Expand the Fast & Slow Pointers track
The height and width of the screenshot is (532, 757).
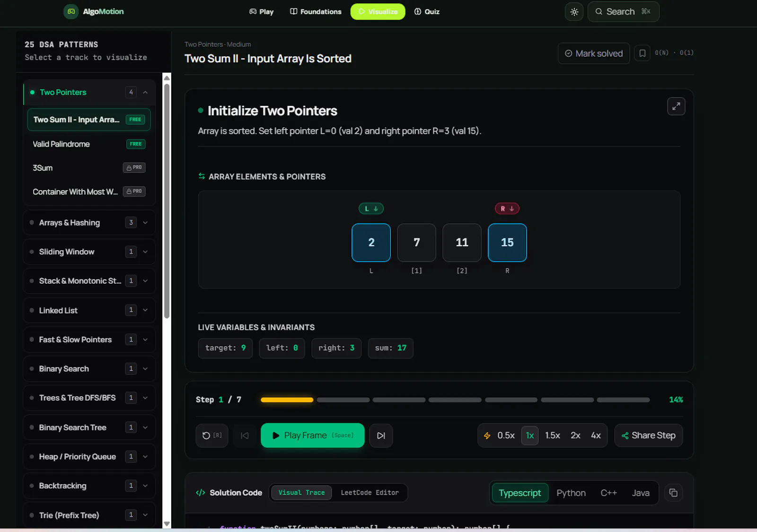(x=89, y=340)
